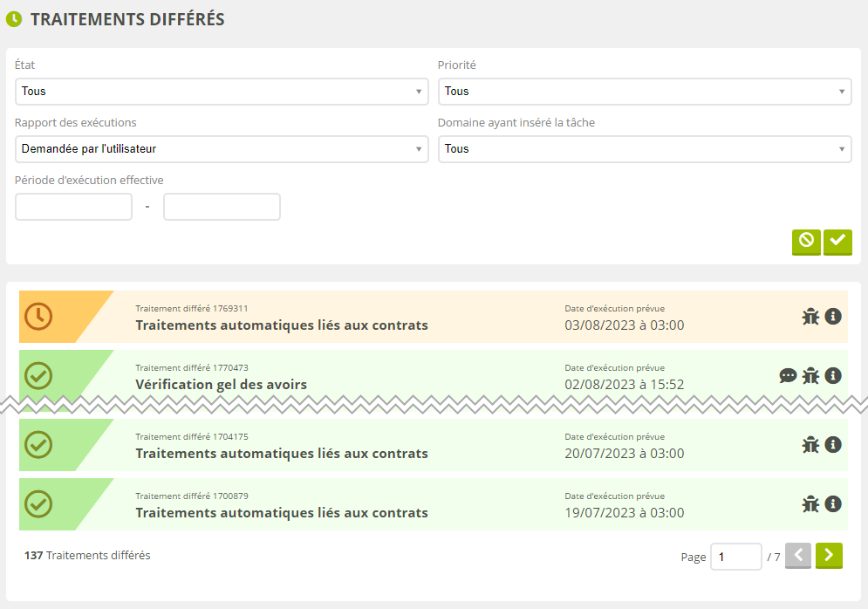The height and width of the screenshot is (609, 868).
Task: Click the previous page arrow button
Action: click(798, 556)
